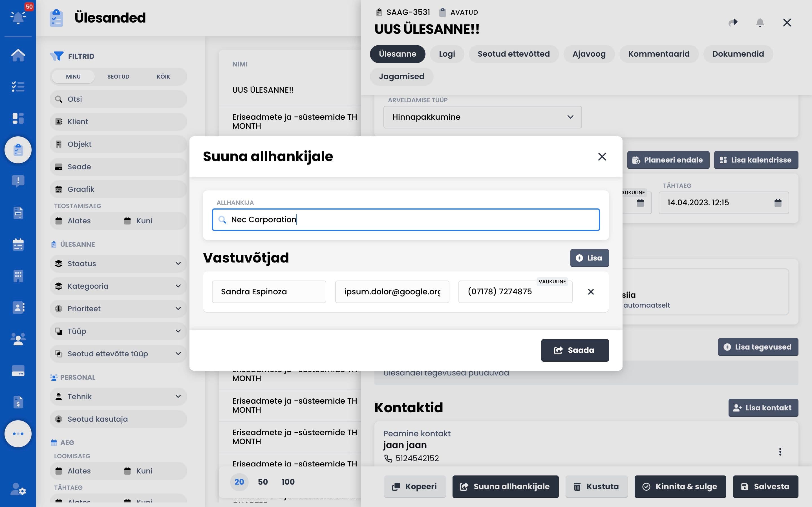Screen dimensions: 812x507
Task: Switch filter to KÕIK
Action: pyautogui.click(x=163, y=76)
